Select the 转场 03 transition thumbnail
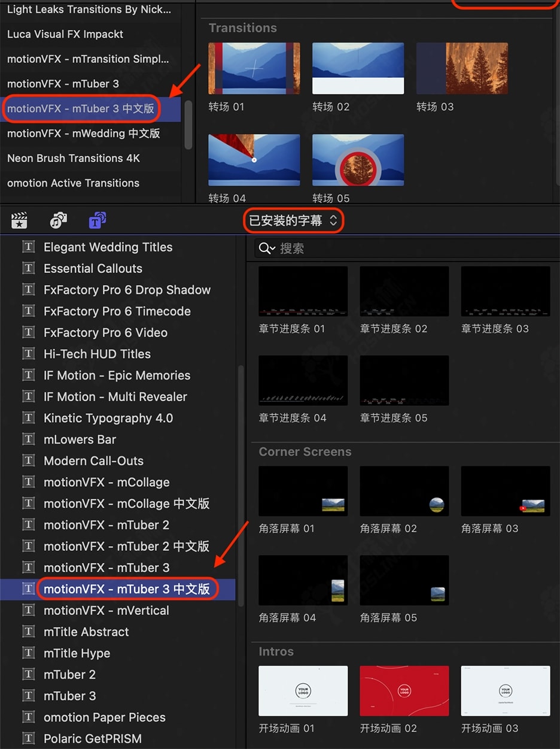This screenshot has width=560, height=749. 462,68
